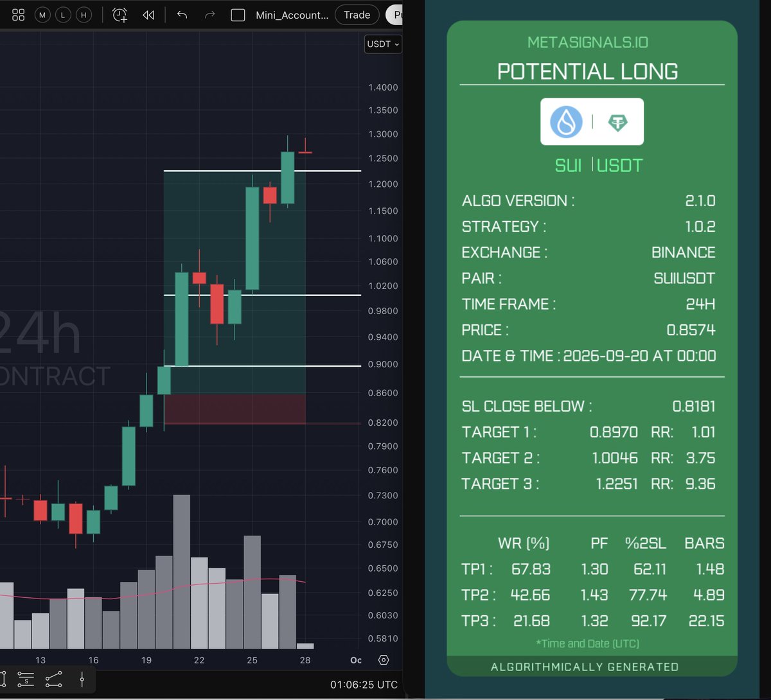The image size is (771, 700).
Task: Click the circled M button
Action: (42, 15)
